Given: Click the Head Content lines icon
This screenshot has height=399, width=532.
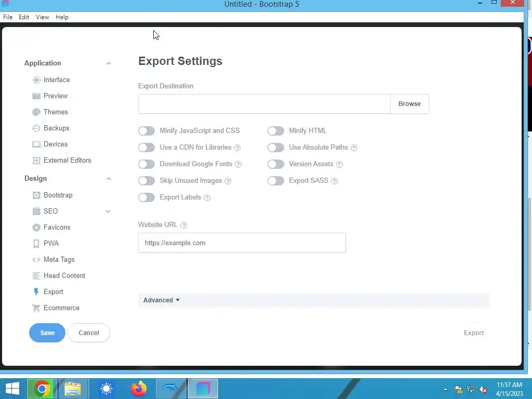Looking at the screenshot, I should (x=36, y=276).
